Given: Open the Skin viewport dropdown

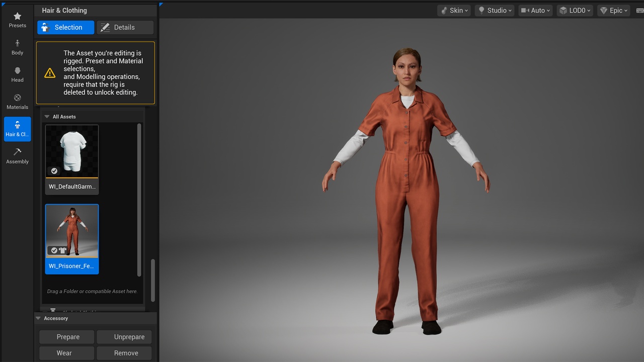Looking at the screenshot, I should [454, 11].
